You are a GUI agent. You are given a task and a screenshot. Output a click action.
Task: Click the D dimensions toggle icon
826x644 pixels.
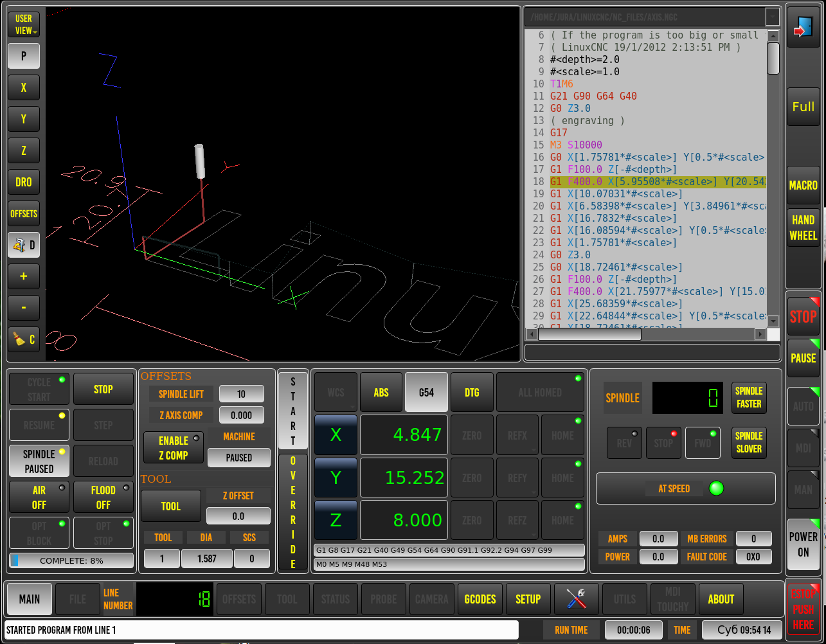(x=24, y=245)
